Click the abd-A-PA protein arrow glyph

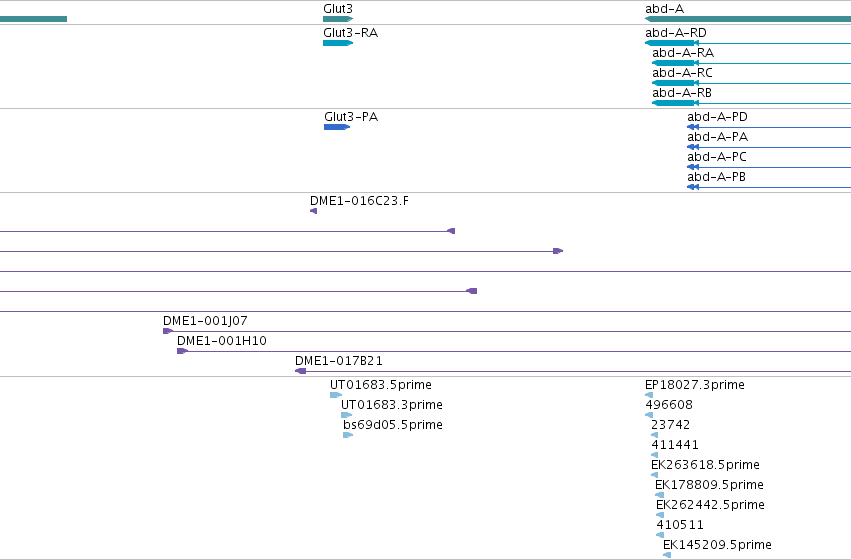click(693, 147)
